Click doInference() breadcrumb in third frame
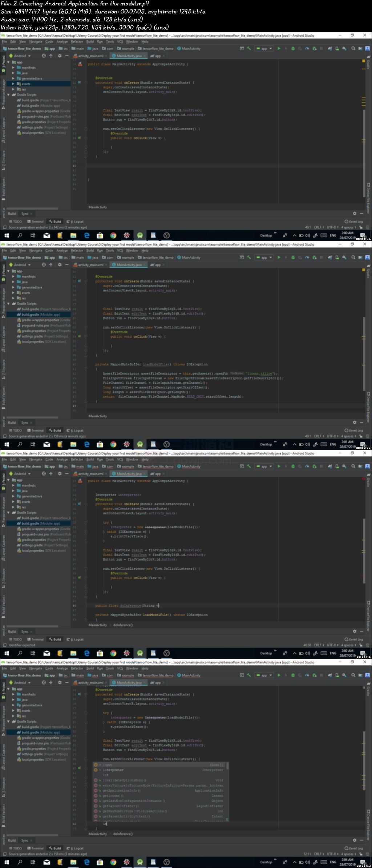 tap(123, 625)
